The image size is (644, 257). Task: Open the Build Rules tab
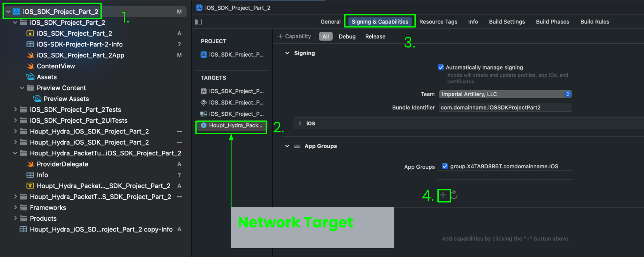(x=595, y=22)
